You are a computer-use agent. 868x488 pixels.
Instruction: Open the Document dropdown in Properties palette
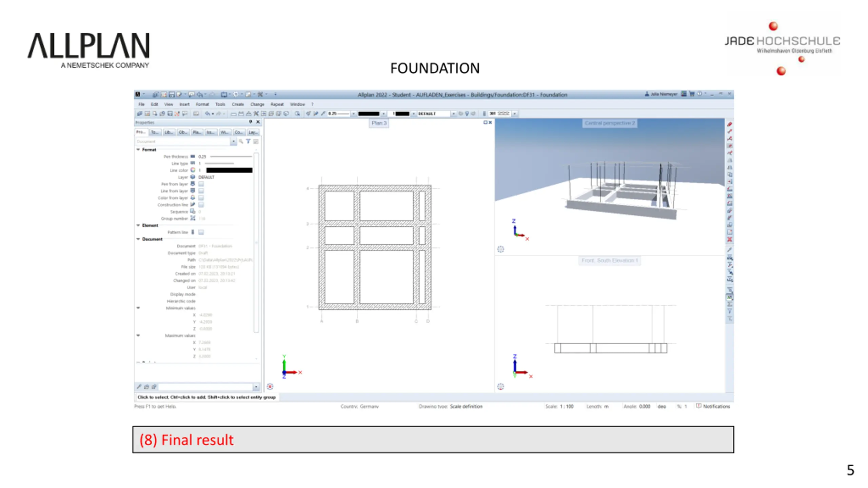233,141
